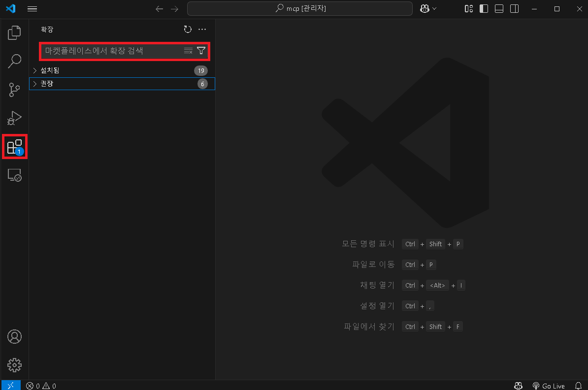
Task: Open the Explorer view in activity bar
Action: pyautogui.click(x=14, y=32)
